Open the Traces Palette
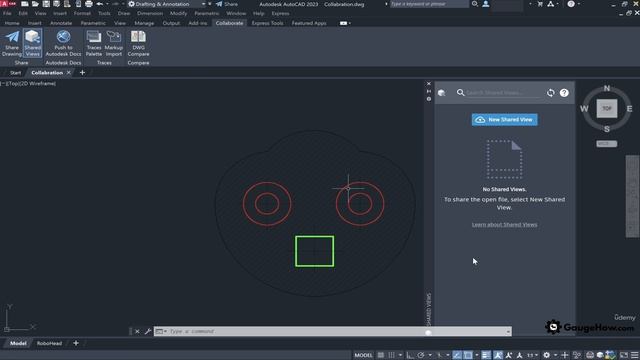The height and width of the screenshot is (360, 640). pyautogui.click(x=94, y=43)
